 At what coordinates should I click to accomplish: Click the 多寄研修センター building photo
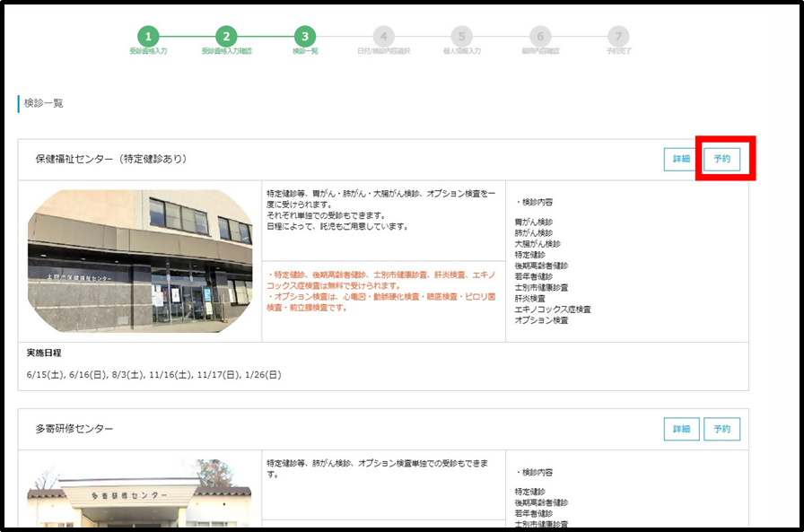(x=139, y=493)
